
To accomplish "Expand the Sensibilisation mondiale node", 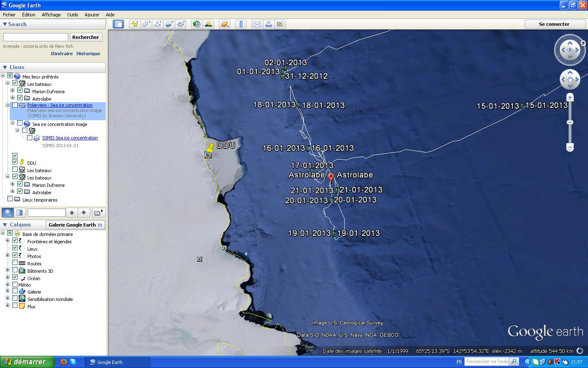I will (7, 298).
